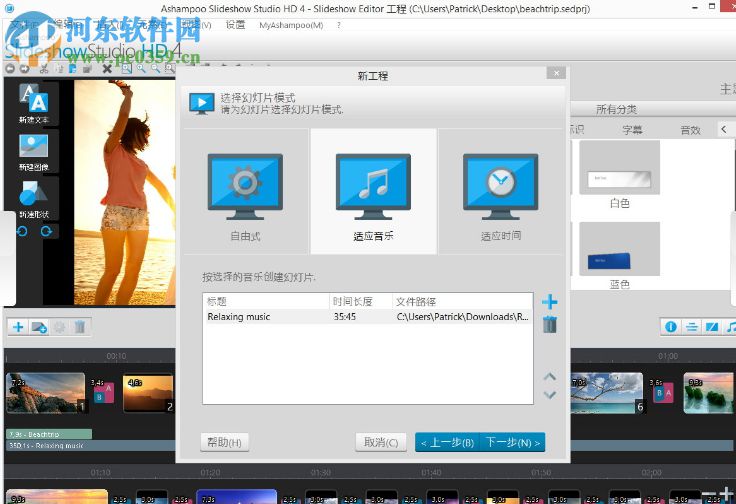Open the 设置 menu
The image size is (736, 504).
click(235, 25)
